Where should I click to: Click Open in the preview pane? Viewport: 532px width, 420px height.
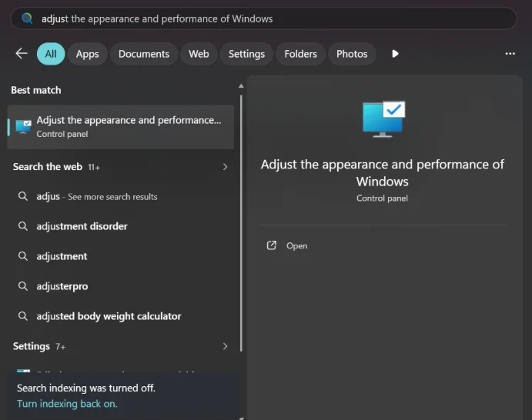(287, 245)
